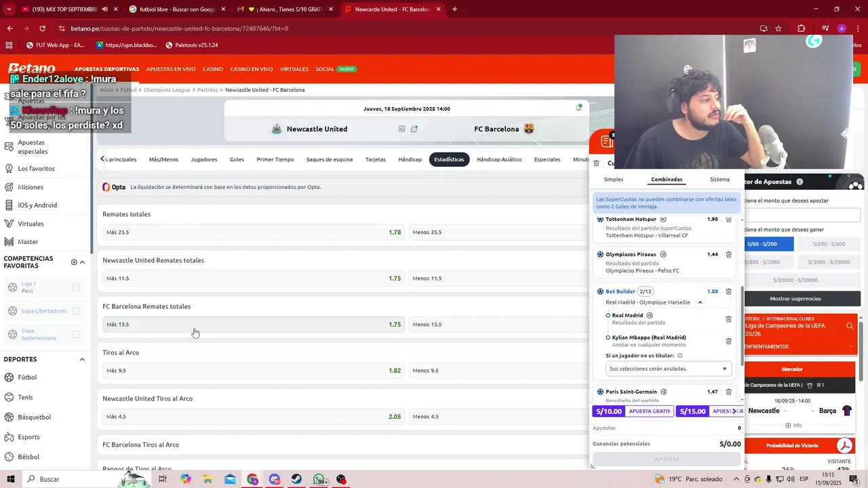Expand Enfrentamientos chevron in Champions widget
This screenshot has height=488, width=868.
click(x=851, y=347)
